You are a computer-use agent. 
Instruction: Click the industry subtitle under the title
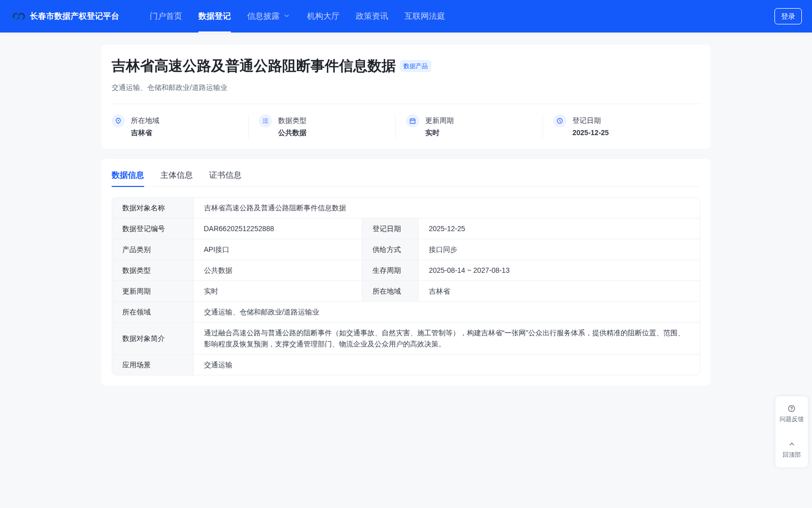coord(170,87)
